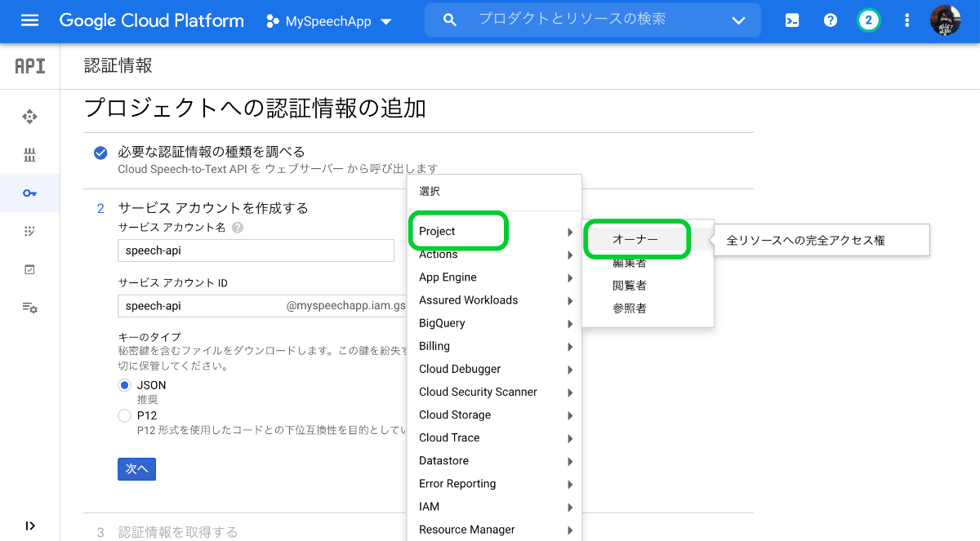Select the オーナー role

(648, 240)
